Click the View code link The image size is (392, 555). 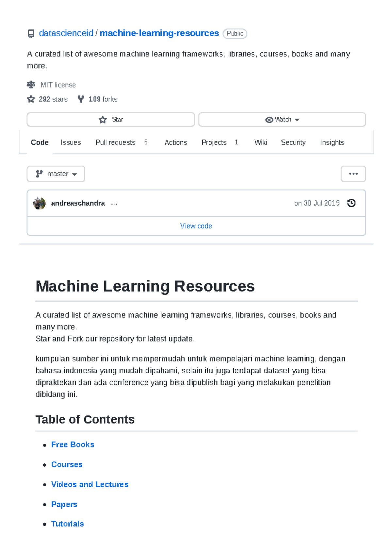196,226
